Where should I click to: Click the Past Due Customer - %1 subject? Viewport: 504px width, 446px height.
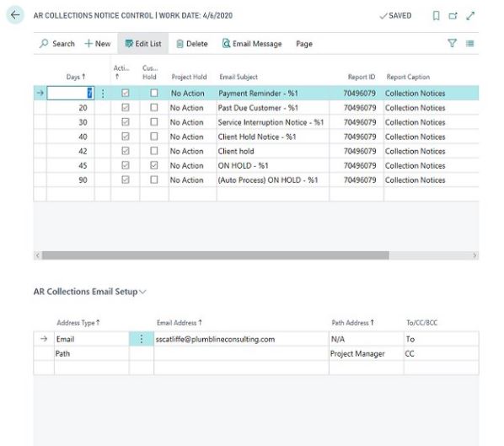(x=258, y=108)
